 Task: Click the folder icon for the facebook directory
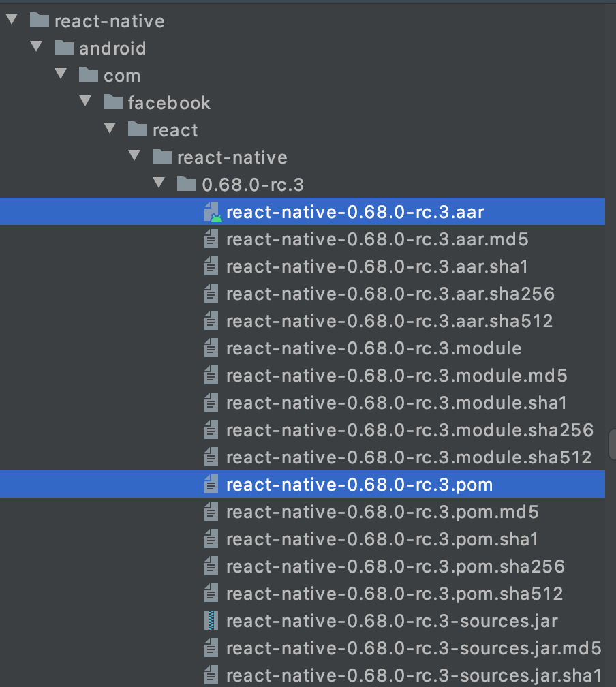point(113,103)
